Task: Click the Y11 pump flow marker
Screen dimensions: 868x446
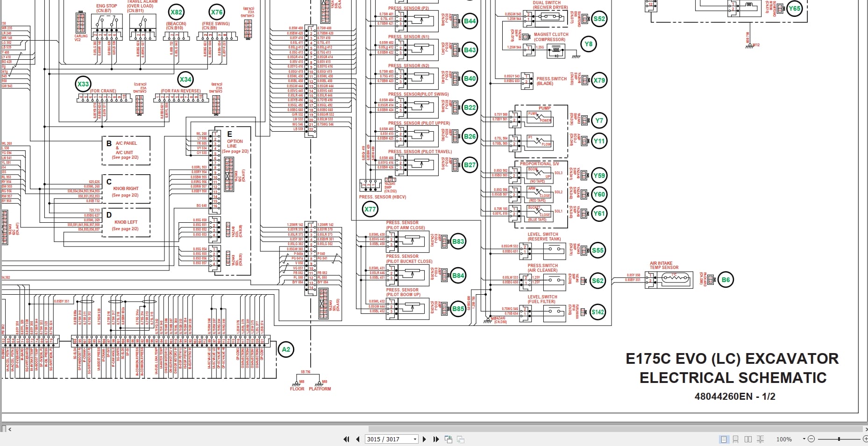Action: click(599, 141)
